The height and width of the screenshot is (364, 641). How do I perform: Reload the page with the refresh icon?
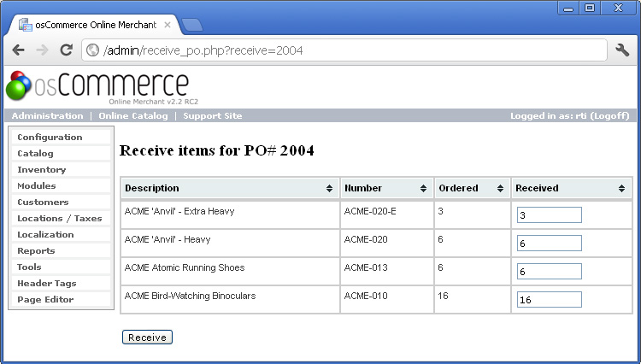(66, 50)
